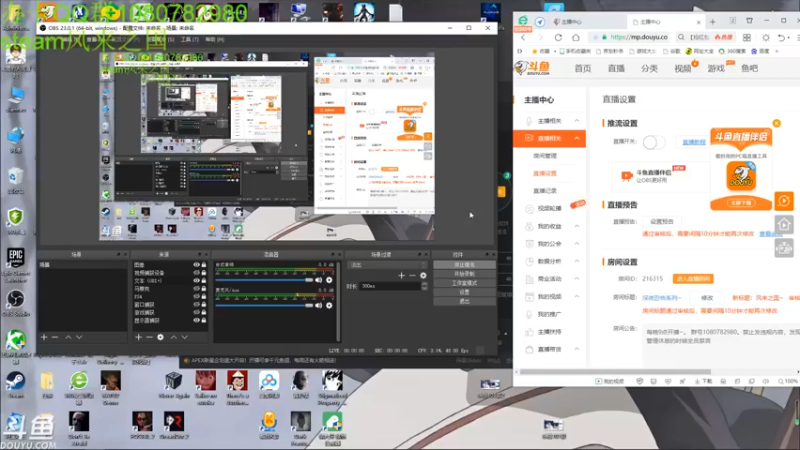Toggle visibility of 显示器捕获 source
Screen dimensions: 800x450
click(196, 320)
